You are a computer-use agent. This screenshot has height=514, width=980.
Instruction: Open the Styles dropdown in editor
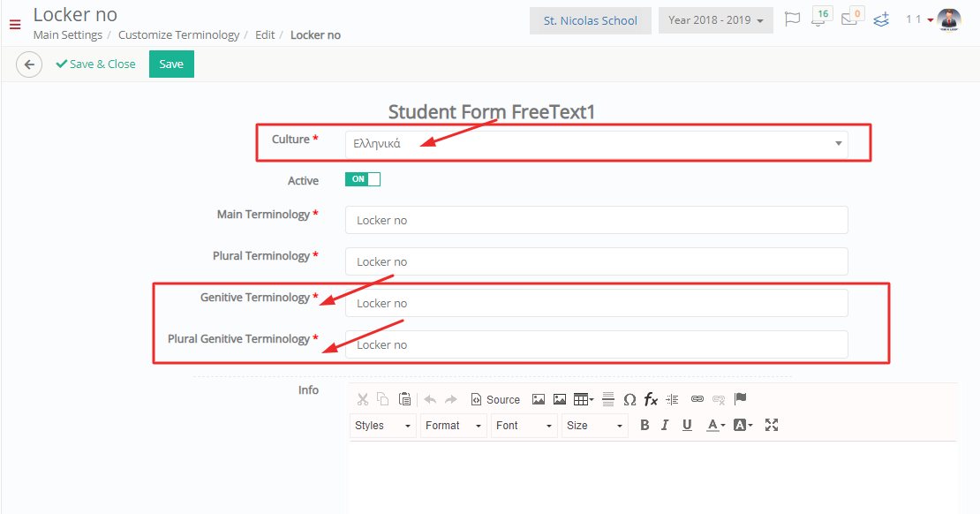pyautogui.click(x=382, y=426)
